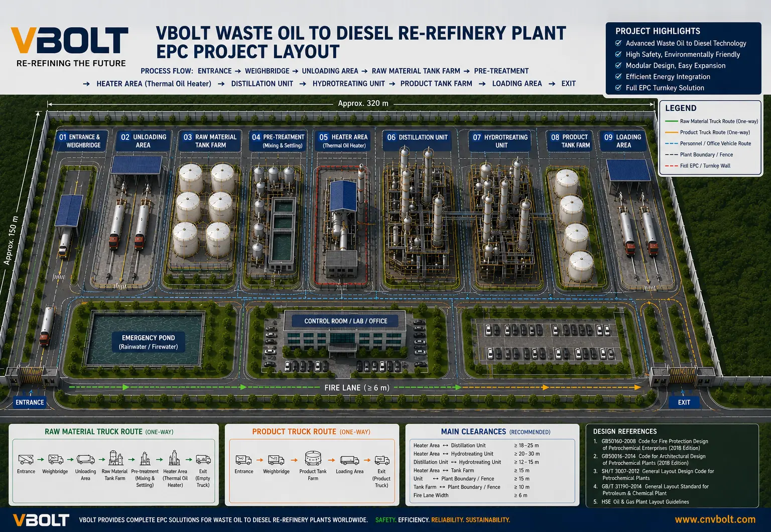Screen dimensions: 771x532
Task: Select the 03 Raw Material Tank Farm label
Action: pyautogui.click(x=210, y=141)
